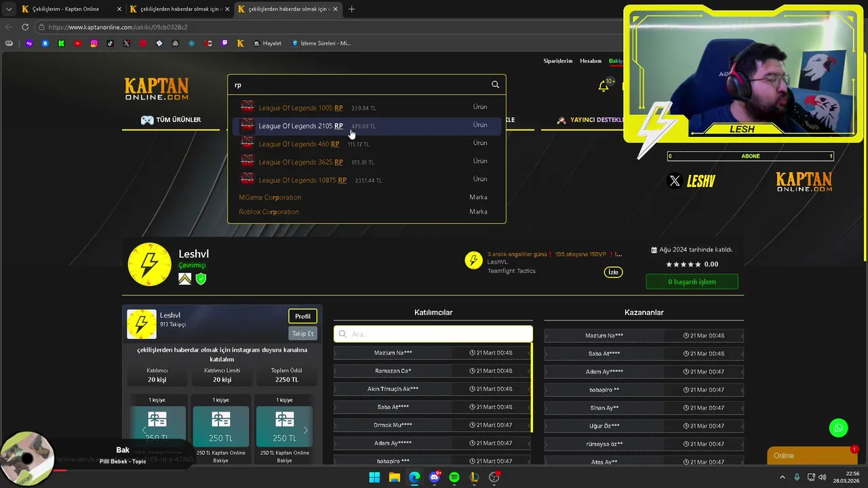
Task: Open the Kaptan K bookmark icon
Action: click(241, 43)
